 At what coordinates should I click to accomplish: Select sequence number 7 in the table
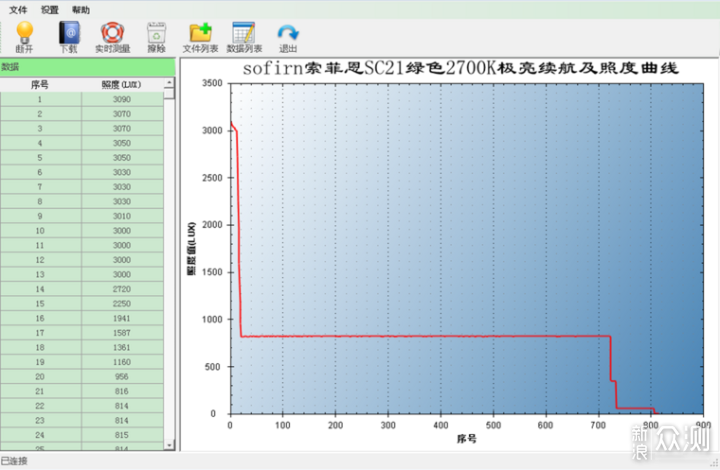(x=40, y=187)
